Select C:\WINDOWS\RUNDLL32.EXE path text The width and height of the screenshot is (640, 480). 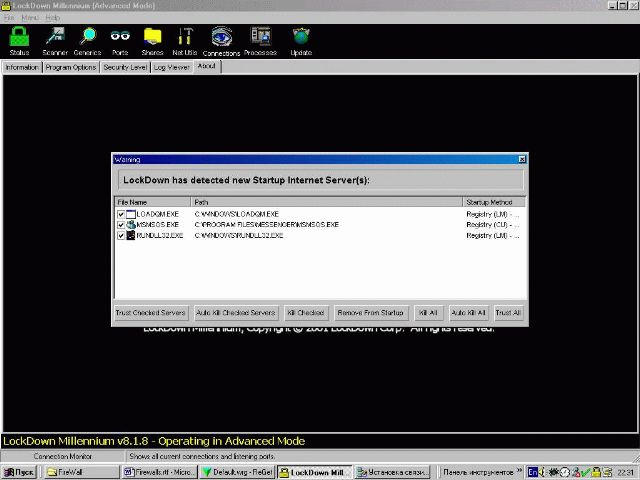point(239,236)
